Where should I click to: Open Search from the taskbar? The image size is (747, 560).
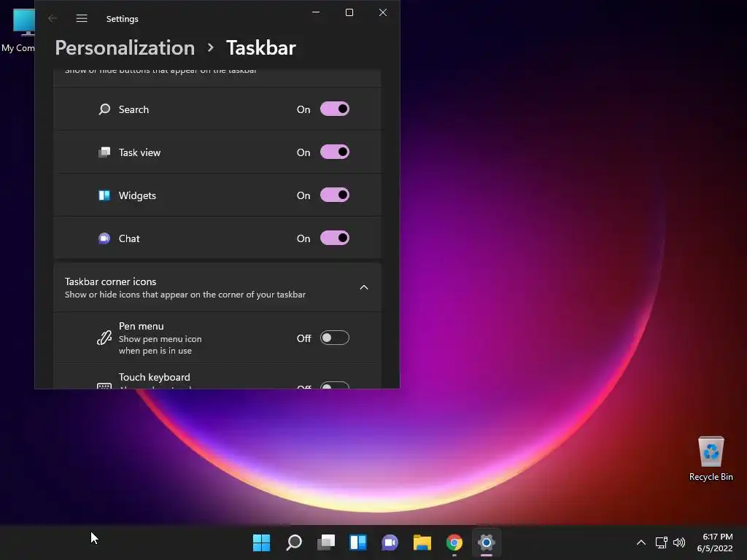pyautogui.click(x=294, y=542)
